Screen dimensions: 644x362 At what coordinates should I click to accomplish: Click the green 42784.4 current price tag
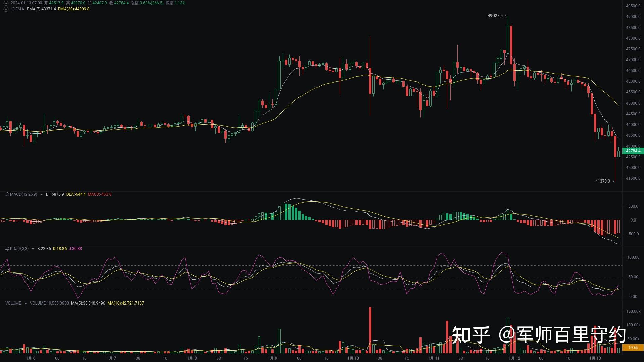(633, 151)
